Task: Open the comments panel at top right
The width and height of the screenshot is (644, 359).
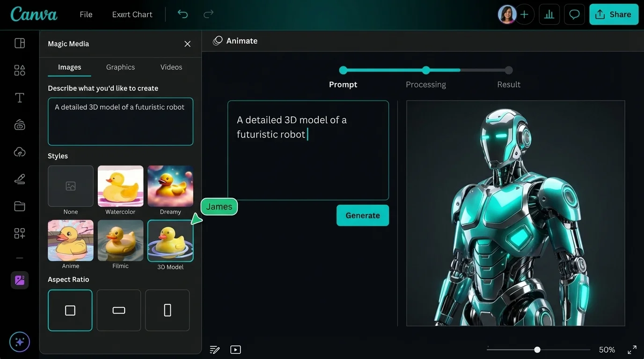Action: pyautogui.click(x=574, y=14)
